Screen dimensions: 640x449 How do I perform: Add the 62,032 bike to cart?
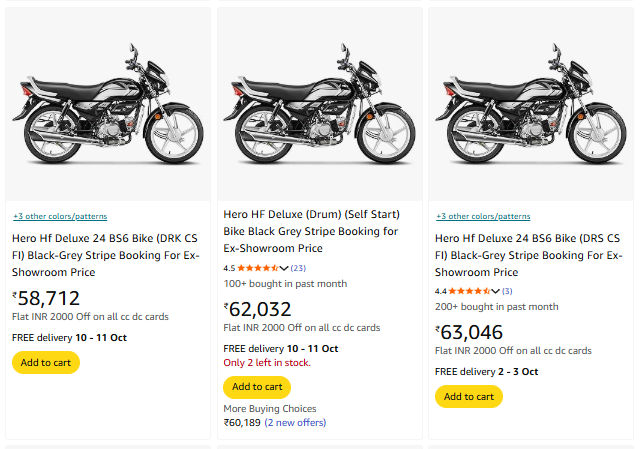[257, 386]
